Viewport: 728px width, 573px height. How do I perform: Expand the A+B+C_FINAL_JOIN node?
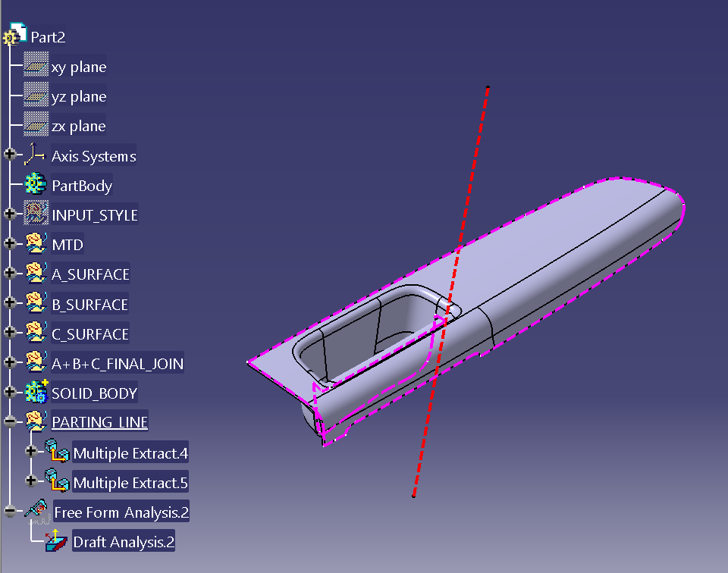click(10, 362)
